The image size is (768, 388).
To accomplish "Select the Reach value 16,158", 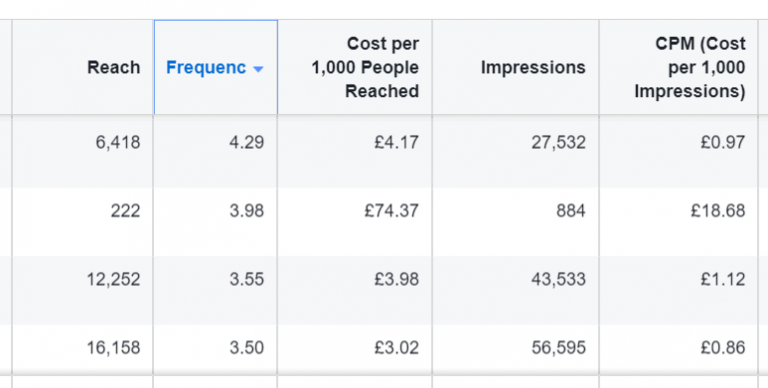I will pos(114,348).
